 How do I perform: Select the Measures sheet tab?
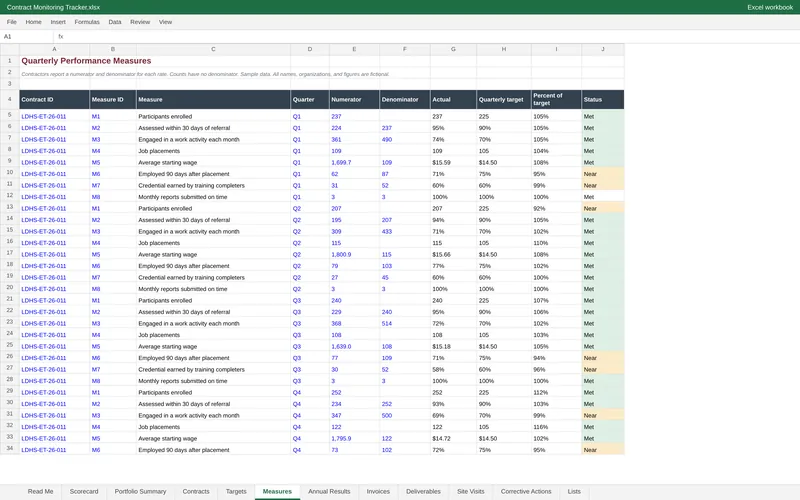277,491
